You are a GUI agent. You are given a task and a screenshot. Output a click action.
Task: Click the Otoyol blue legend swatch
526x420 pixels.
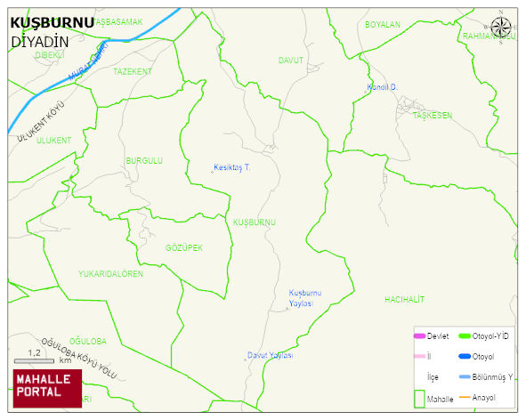tap(465, 356)
